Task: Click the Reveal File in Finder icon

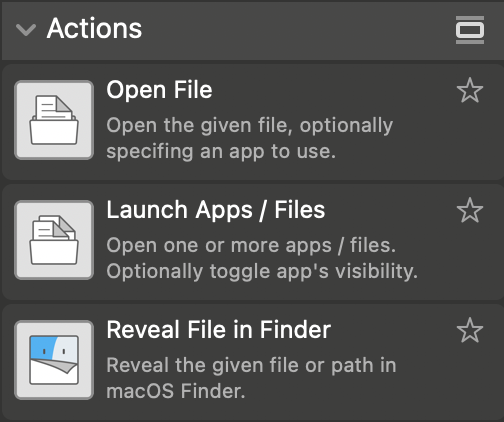Action: point(54,360)
